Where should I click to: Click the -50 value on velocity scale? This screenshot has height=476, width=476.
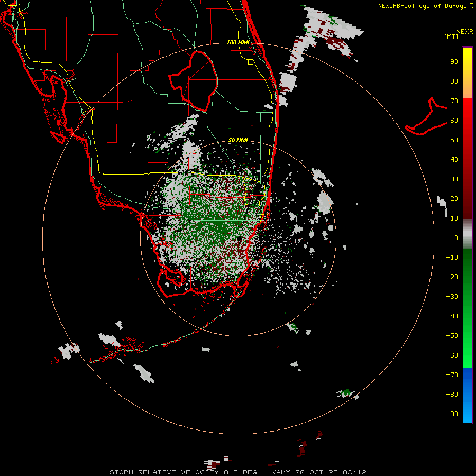click(x=452, y=336)
